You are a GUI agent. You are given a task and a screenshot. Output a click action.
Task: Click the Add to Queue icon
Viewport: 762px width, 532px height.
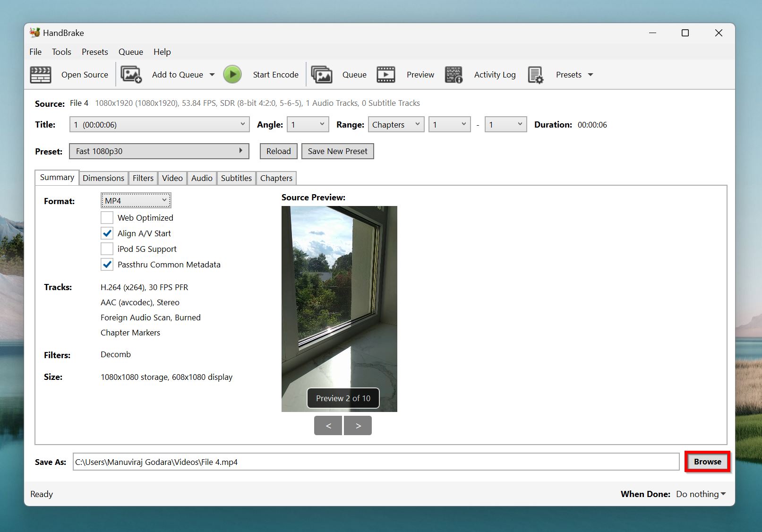[x=131, y=74]
